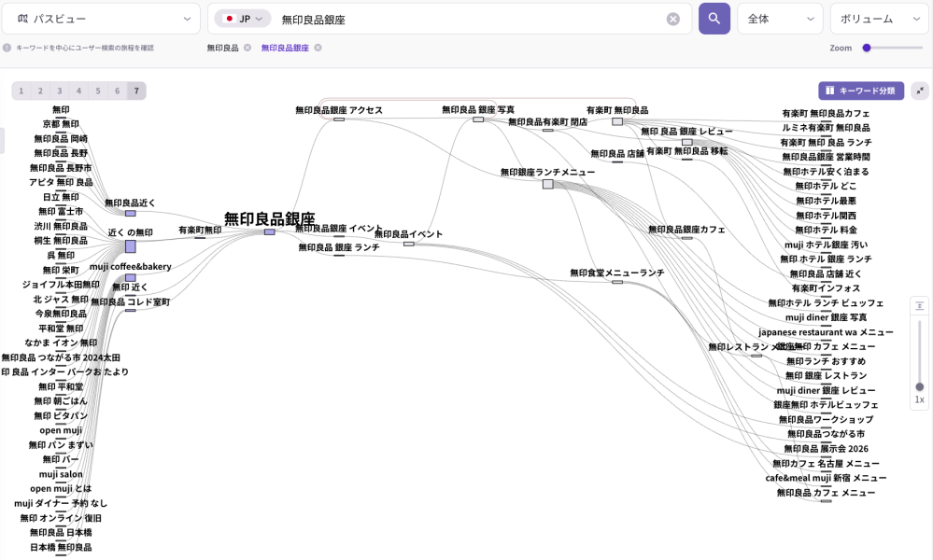
Task: Select page 4 in the pagination bar
Action: click(x=79, y=91)
